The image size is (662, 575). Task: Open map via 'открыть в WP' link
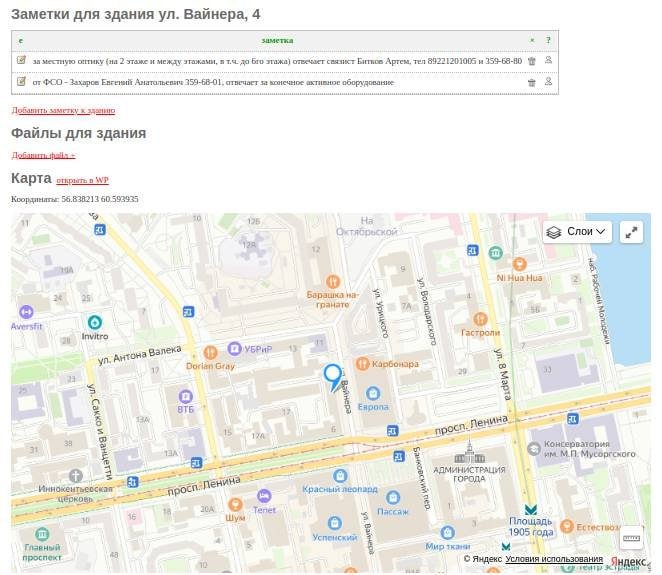[x=82, y=180]
